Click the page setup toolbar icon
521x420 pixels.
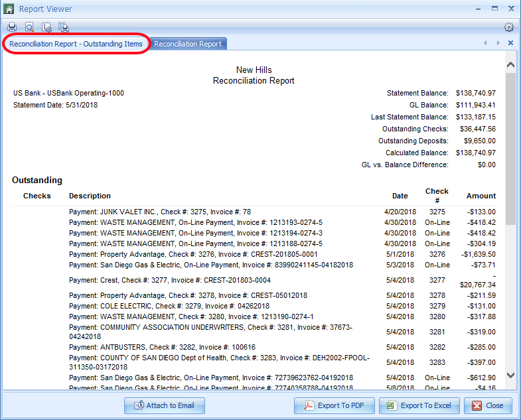coord(46,27)
